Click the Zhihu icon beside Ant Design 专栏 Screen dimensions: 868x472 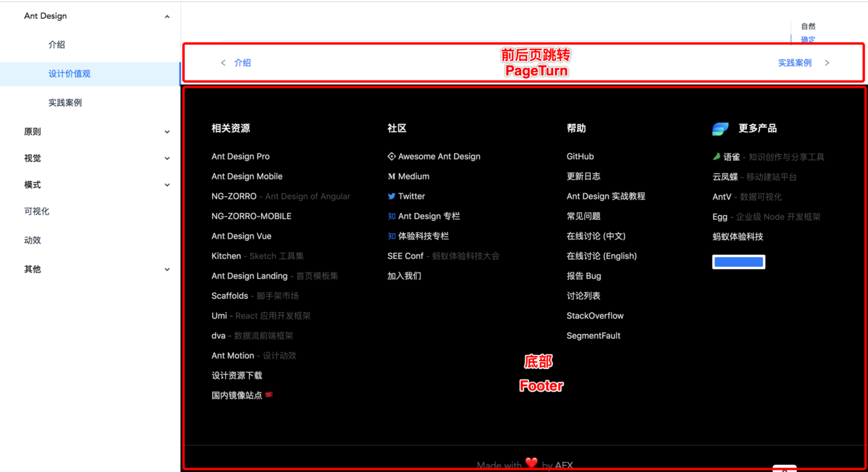pyautogui.click(x=391, y=216)
